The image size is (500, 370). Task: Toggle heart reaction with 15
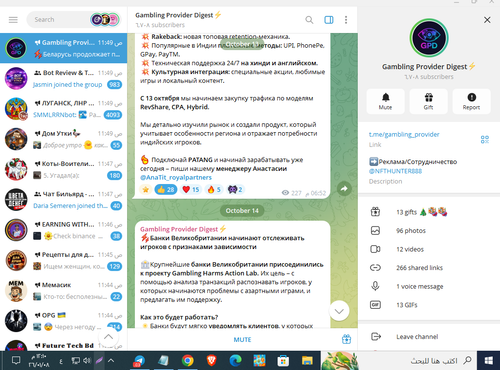(x=191, y=189)
